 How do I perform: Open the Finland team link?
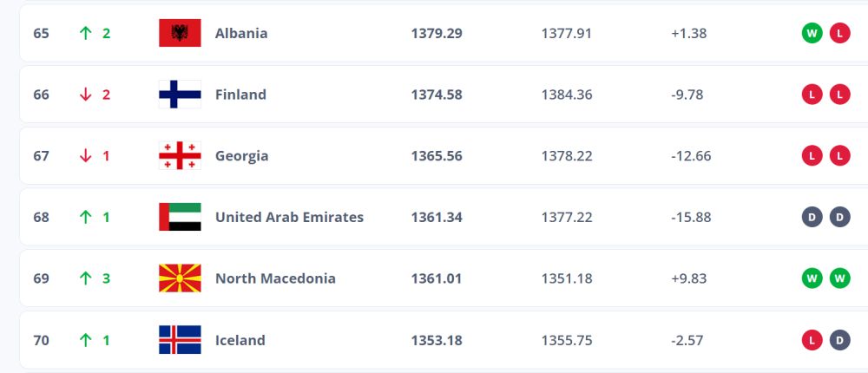click(x=240, y=95)
